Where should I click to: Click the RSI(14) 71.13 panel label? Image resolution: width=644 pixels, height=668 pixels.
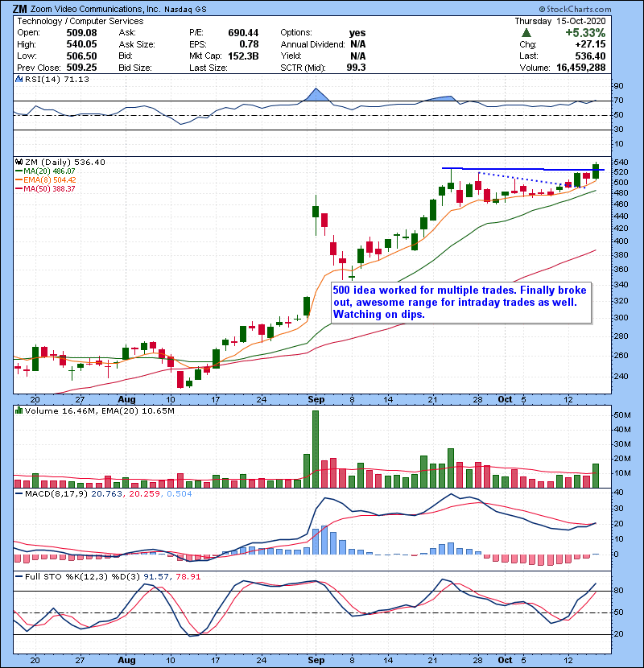[56, 79]
